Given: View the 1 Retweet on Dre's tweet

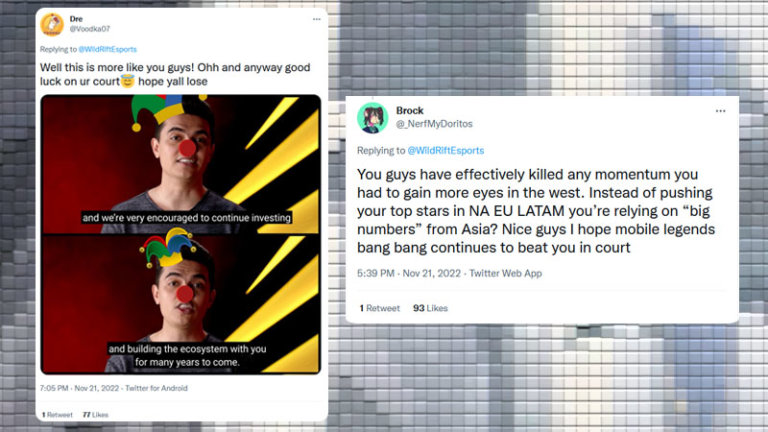Looking at the screenshot, I should 57,414.
